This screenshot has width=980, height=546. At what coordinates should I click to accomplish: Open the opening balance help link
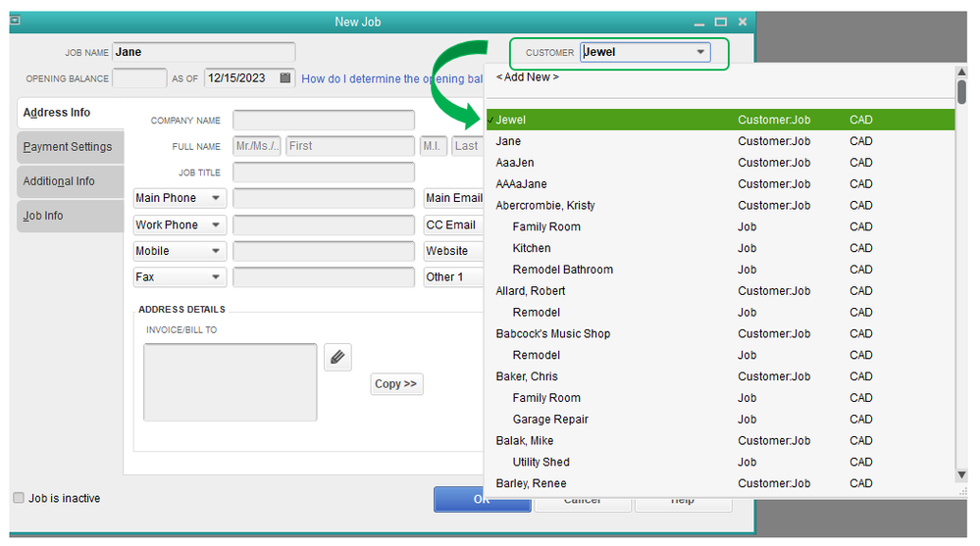click(391, 78)
